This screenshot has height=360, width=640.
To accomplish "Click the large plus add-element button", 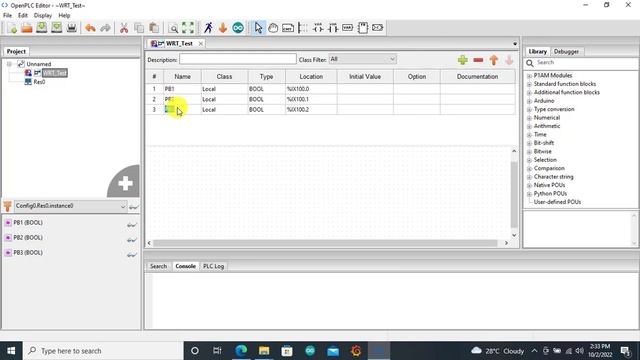I will pos(125,183).
